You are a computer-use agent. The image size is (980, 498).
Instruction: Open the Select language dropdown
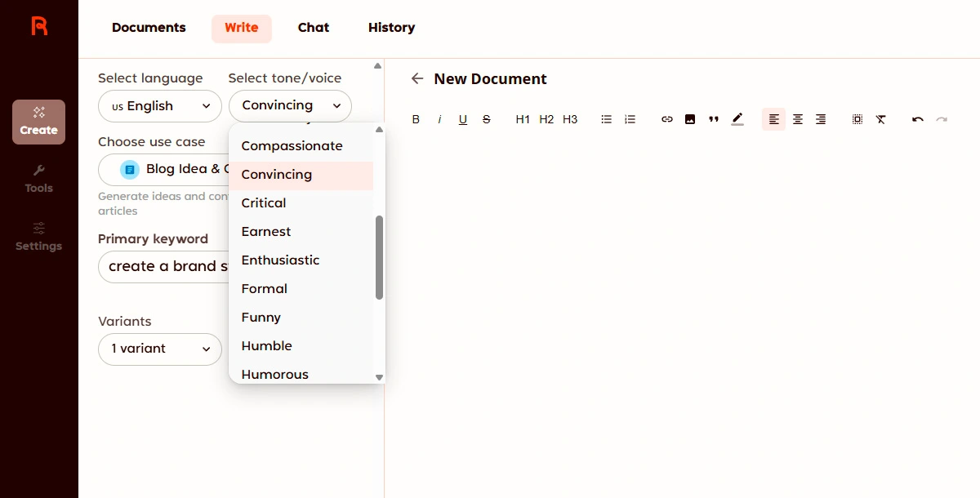(x=160, y=106)
